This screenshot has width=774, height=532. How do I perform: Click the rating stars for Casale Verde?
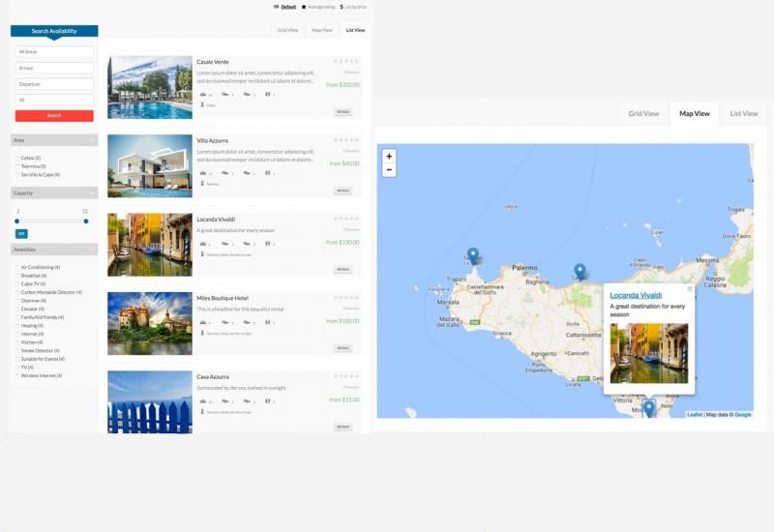tap(346, 61)
